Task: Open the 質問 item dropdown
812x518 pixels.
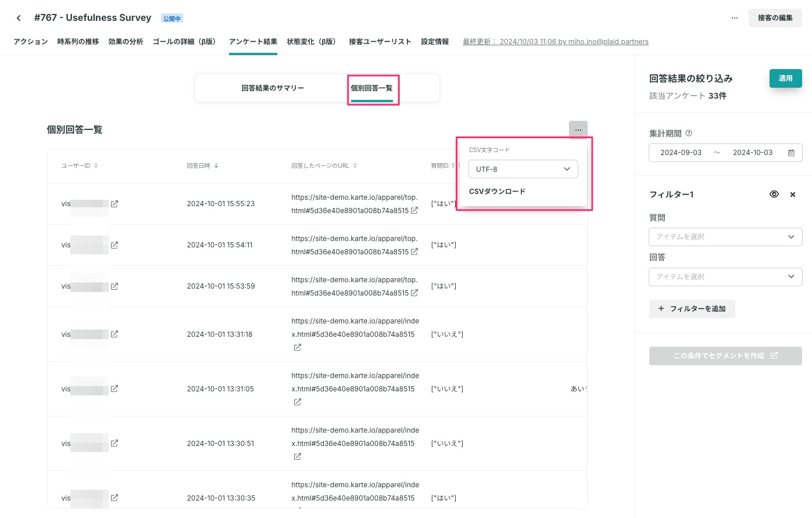Action: (725, 237)
